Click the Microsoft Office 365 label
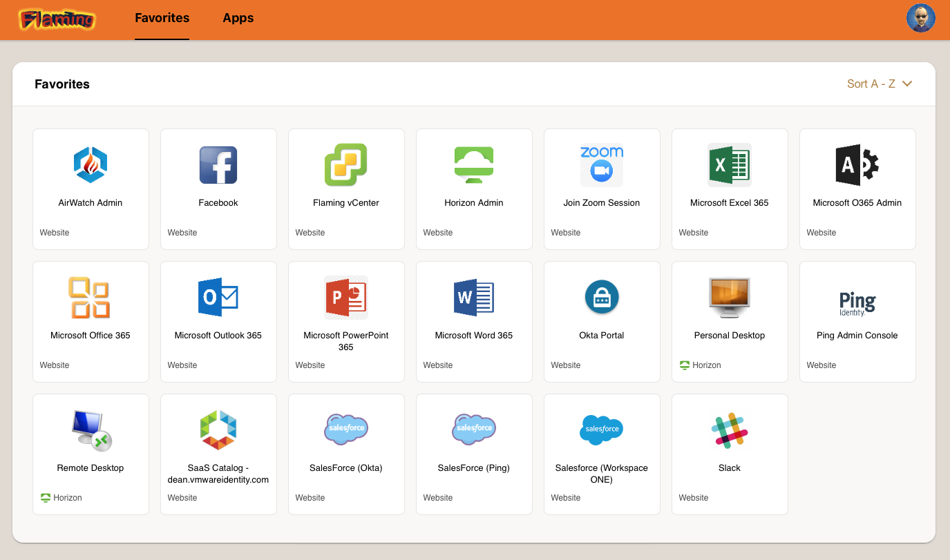Viewport: 950px width, 560px height. point(91,336)
